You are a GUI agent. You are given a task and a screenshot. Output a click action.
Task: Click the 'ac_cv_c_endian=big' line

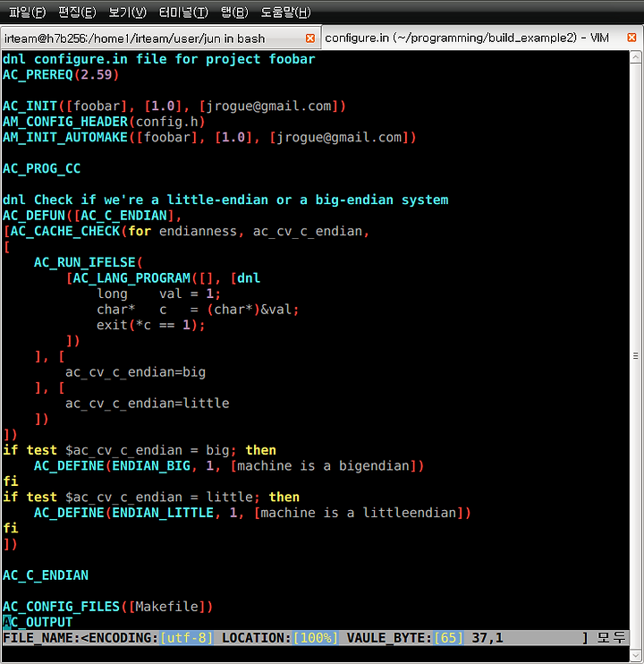135,372
